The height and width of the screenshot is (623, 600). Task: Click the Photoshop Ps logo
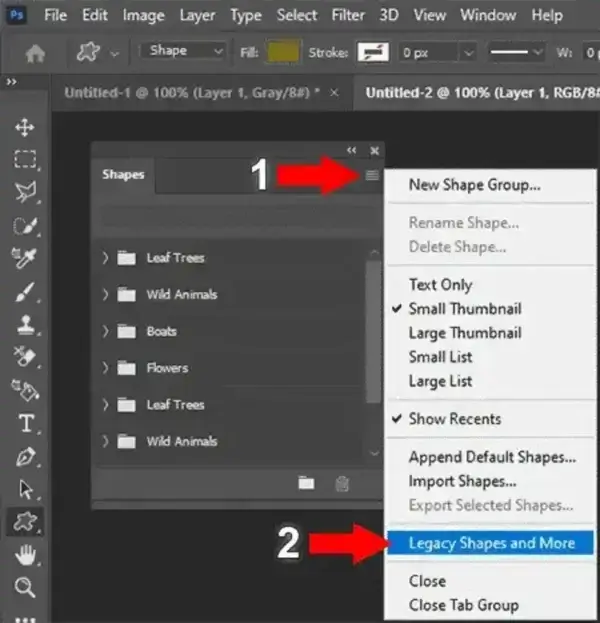tap(17, 15)
